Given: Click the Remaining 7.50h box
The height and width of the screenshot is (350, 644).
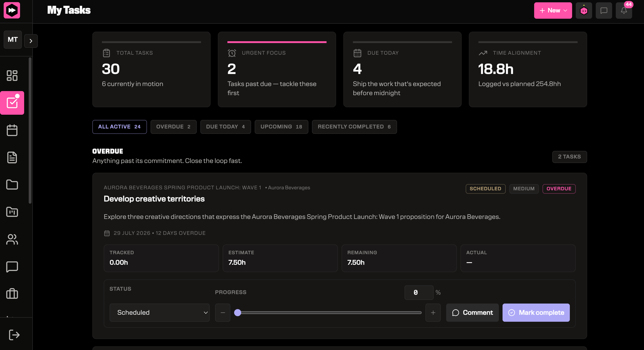Looking at the screenshot, I should (x=399, y=258).
